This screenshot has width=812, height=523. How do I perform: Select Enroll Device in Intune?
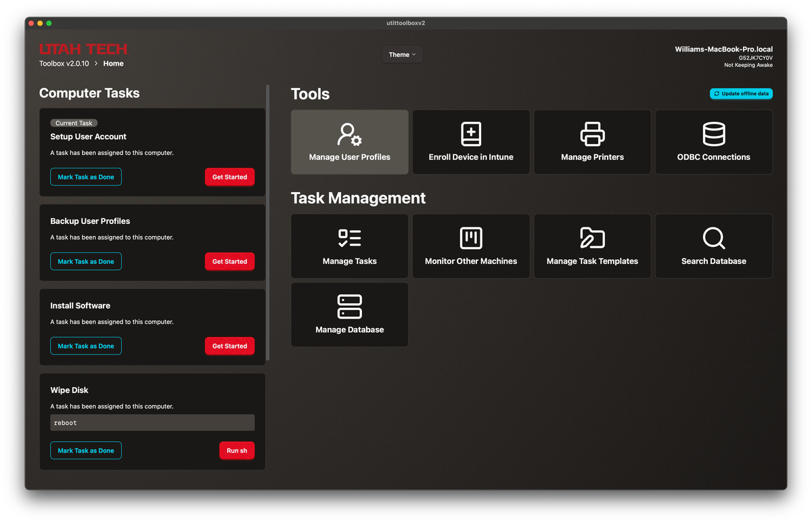[x=470, y=142]
